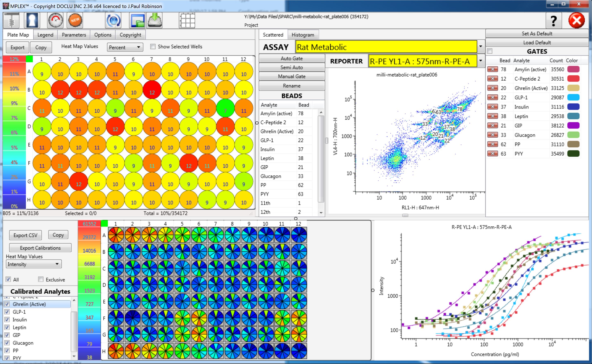This screenshot has width=592, height=364.
Task: Click the green arrow save-to-disk icon
Action: click(x=155, y=20)
